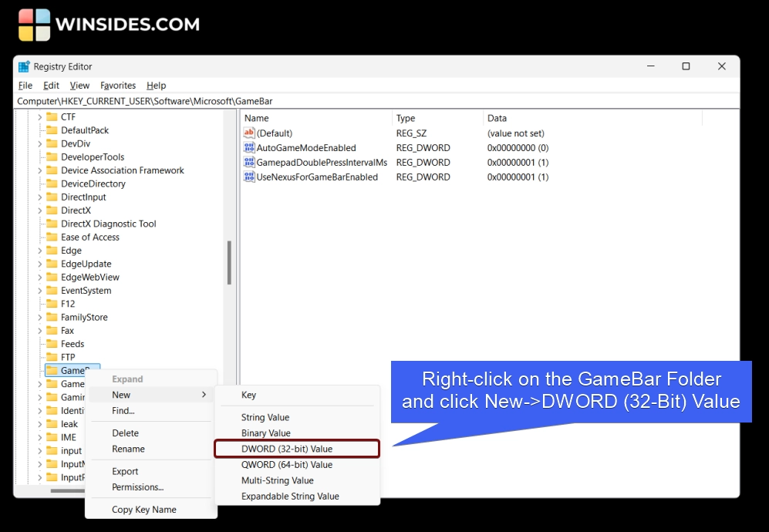Click Export in the context menu
This screenshot has height=532, width=769.
click(151, 471)
